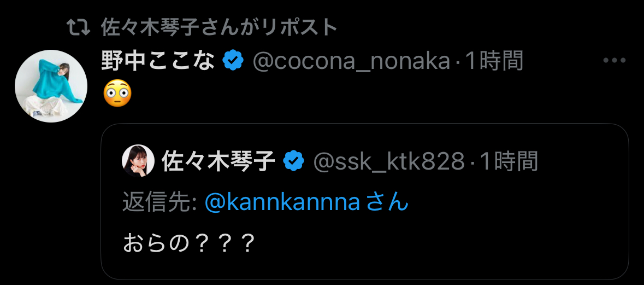Click the 返信先: label
Viewport: 644px width, 285px height.
pos(159,203)
